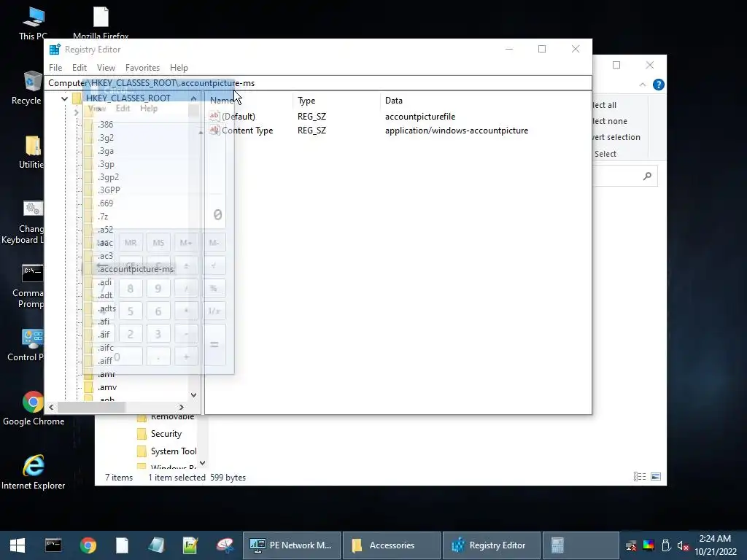Viewport: 747px width, 560px height.
Task: Click the folder icon beside .amv
Action: [88, 387]
